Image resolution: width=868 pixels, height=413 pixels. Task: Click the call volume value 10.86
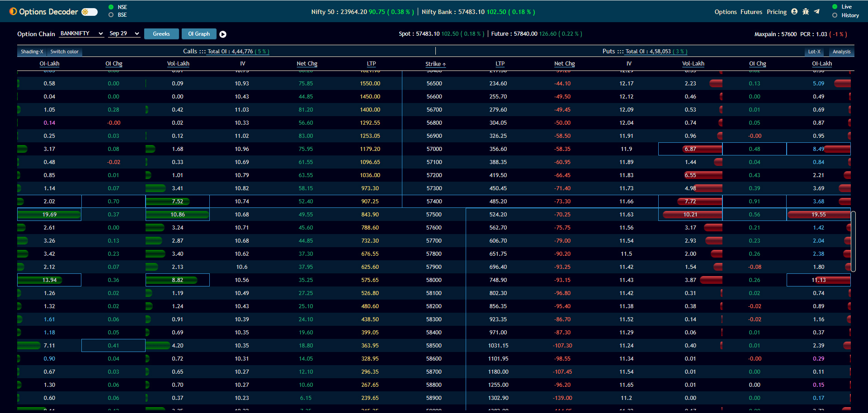177,215
